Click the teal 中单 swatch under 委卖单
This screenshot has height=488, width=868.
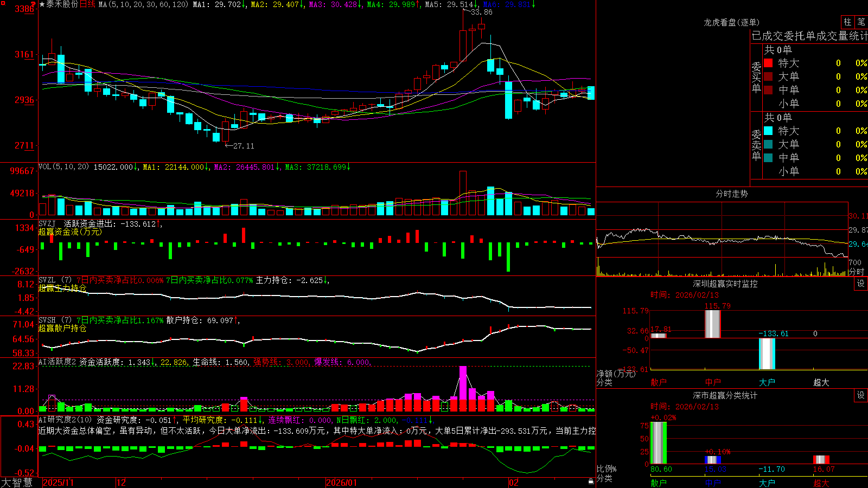768,158
